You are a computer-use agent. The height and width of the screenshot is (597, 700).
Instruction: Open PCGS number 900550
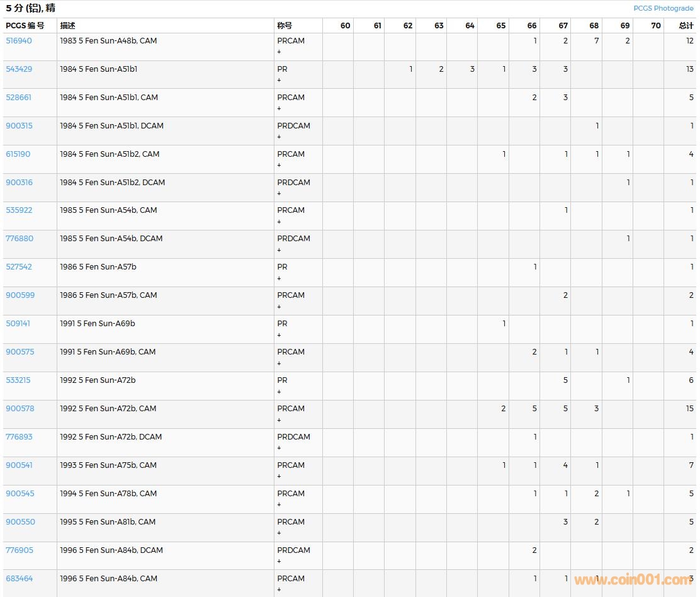coord(20,522)
